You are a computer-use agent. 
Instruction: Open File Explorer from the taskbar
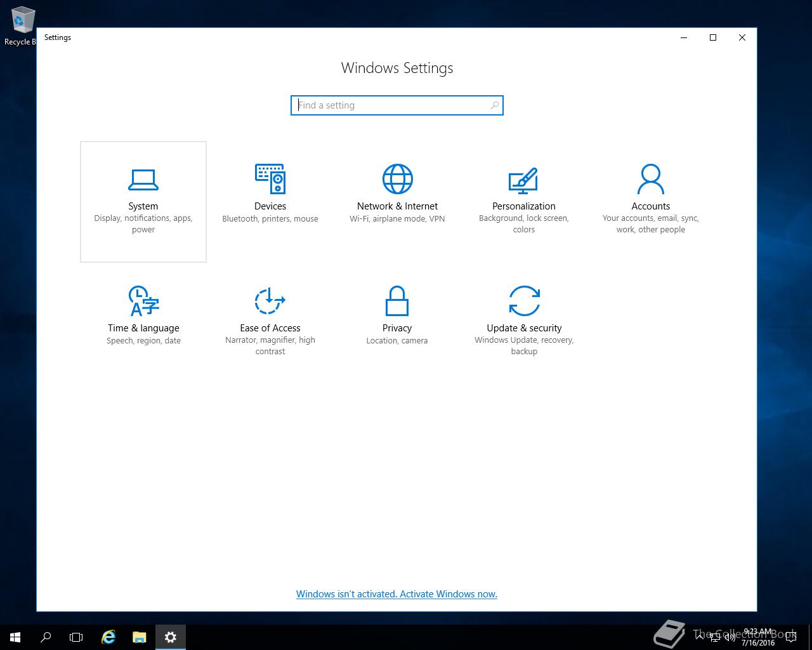[139, 637]
